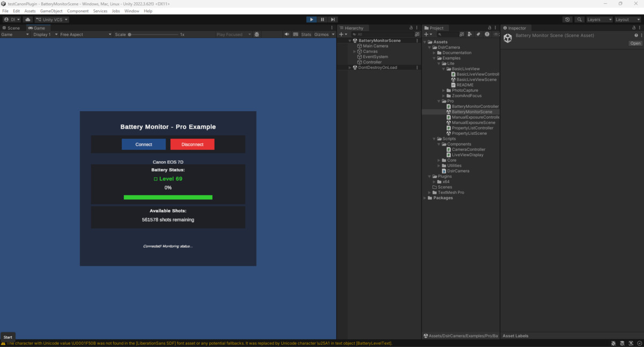Select the DslrCamera script icon
The image size is (644, 347).
pyautogui.click(x=444, y=171)
